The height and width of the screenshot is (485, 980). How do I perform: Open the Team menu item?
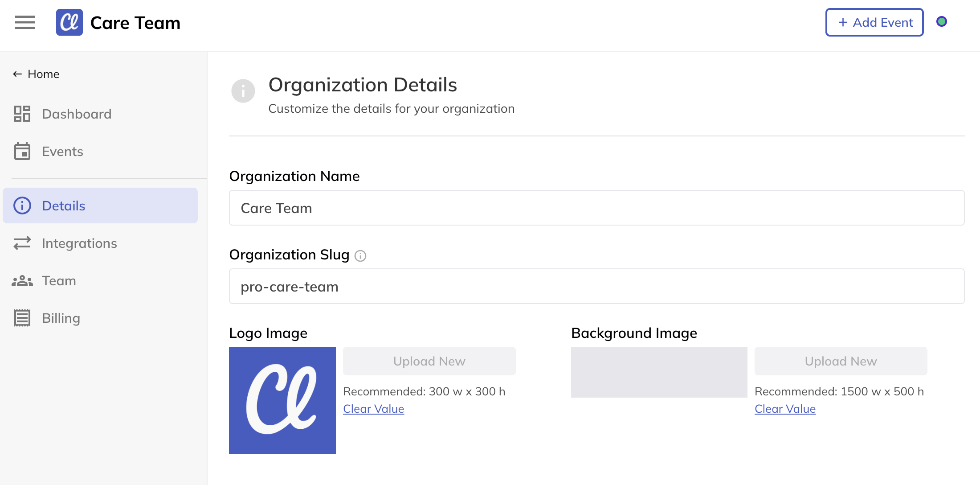click(x=100, y=280)
